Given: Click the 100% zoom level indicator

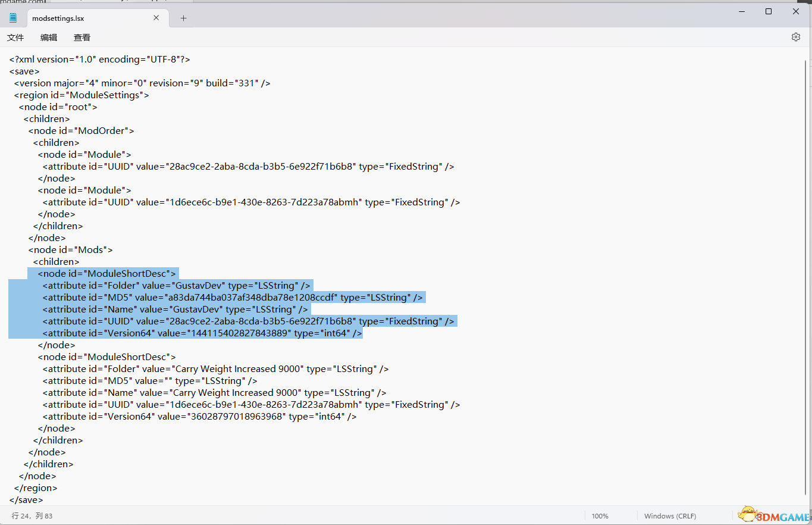Looking at the screenshot, I should click(600, 516).
